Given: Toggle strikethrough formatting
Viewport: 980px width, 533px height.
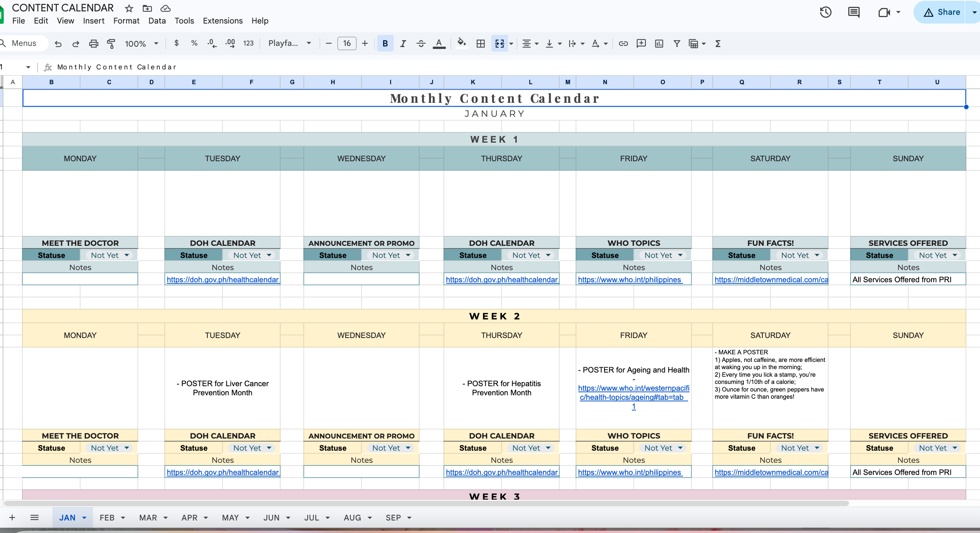Looking at the screenshot, I should point(421,43).
